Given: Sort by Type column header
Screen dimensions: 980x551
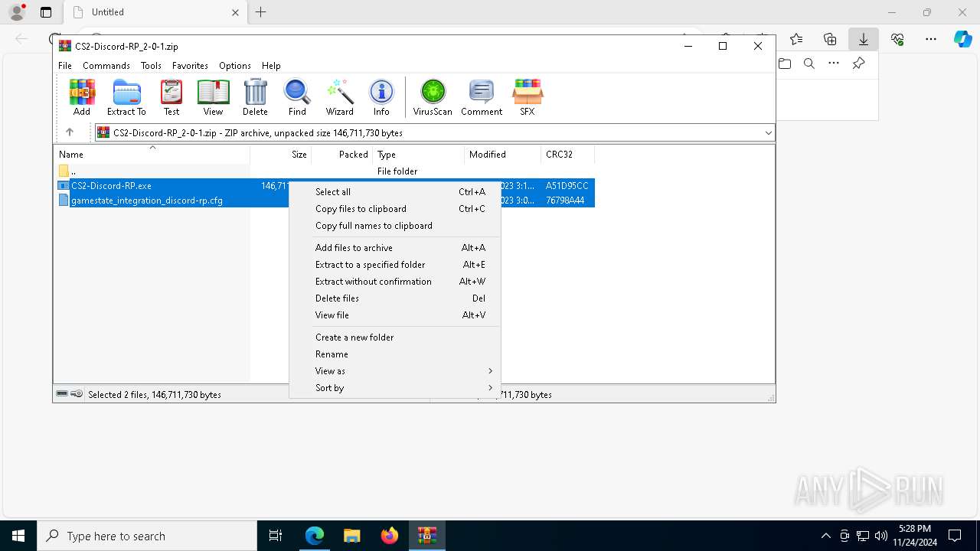Looking at the screenshot, I should 418,154.
